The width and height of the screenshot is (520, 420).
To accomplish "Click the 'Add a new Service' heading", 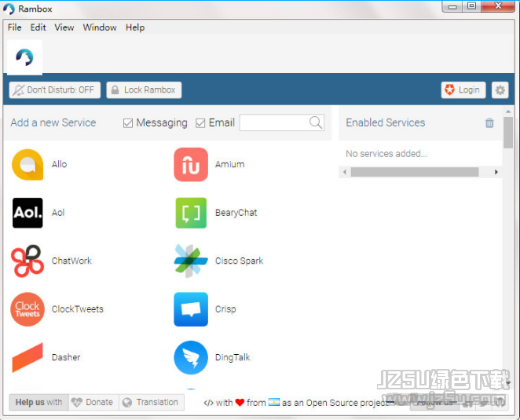I will (53, 122).
